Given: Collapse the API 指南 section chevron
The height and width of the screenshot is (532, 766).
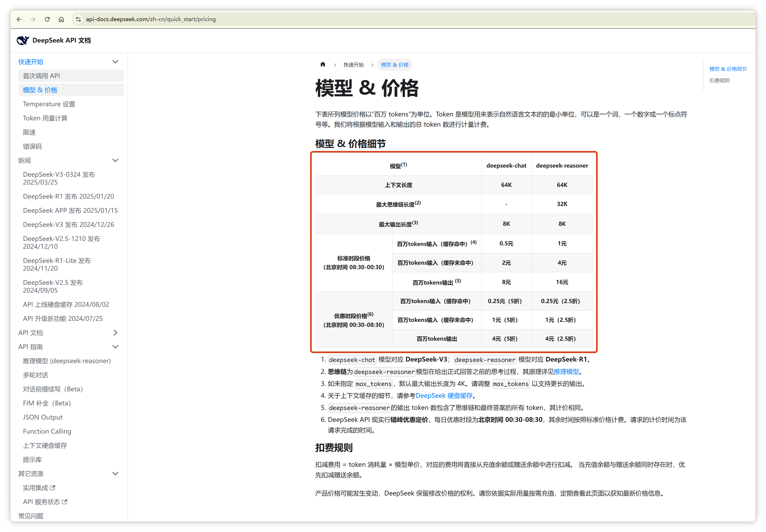Looking at the screenshot, I should 115,347.
